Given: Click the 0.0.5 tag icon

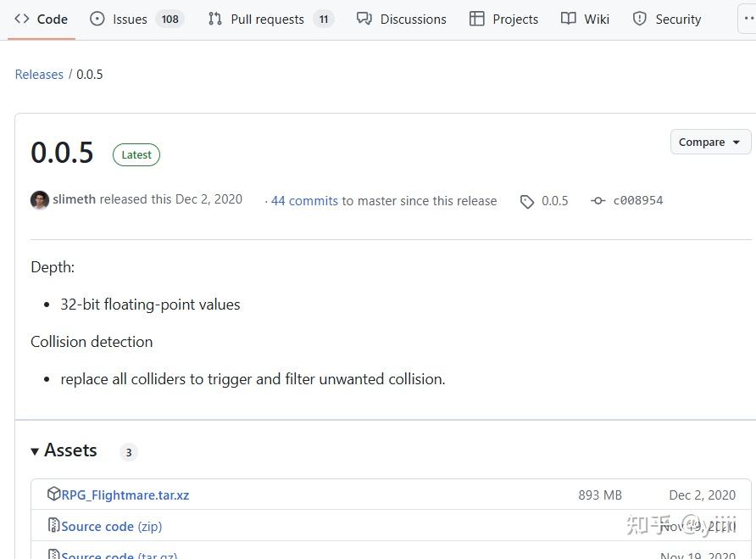Looking at the screenshot, I should (527, 201).
